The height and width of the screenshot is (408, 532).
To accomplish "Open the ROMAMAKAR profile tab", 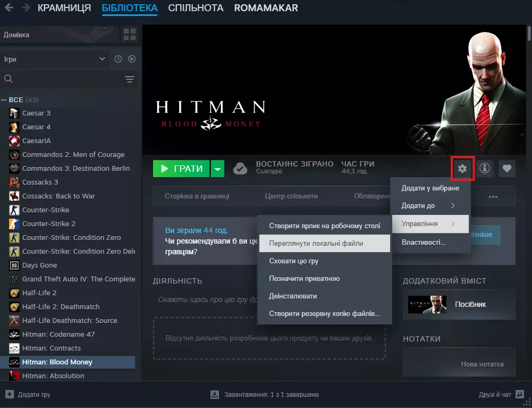I will (x=266, y=8).
